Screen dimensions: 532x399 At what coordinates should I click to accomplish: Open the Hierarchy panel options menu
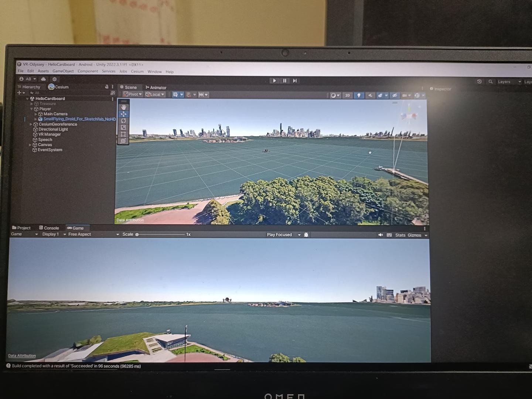[x=113, y=87]
